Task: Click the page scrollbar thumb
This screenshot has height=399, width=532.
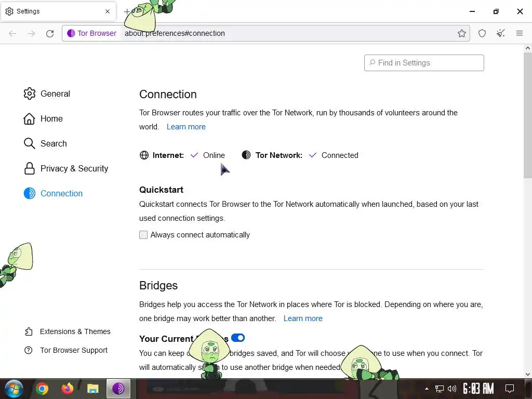Action: (528, 115)
